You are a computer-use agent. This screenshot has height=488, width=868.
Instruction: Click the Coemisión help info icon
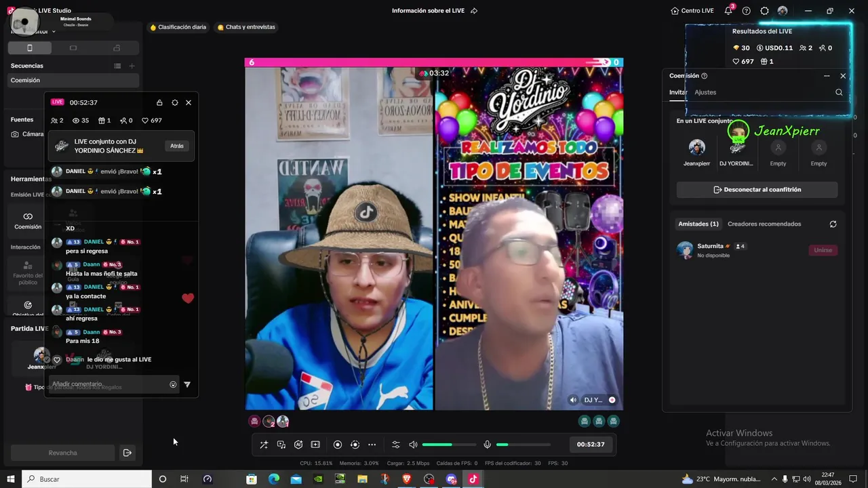704,76
